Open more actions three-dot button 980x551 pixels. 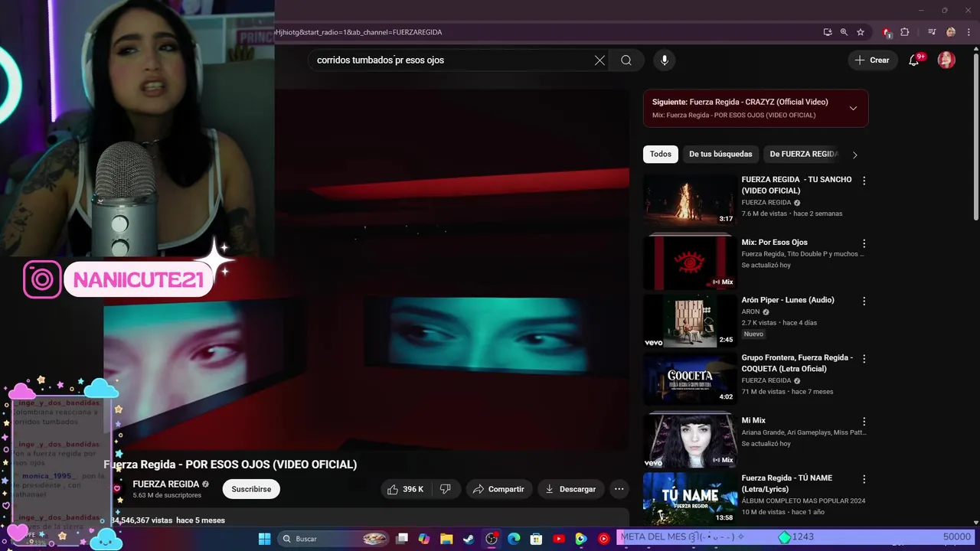point(619,489)
